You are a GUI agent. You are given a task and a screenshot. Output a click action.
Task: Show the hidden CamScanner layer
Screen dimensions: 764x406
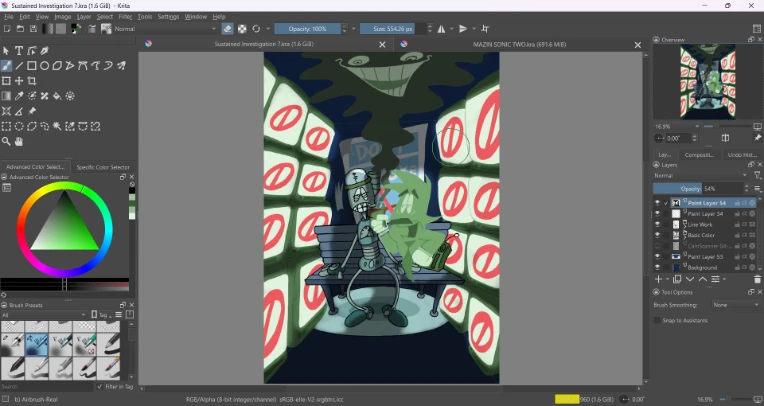(657, 246)
